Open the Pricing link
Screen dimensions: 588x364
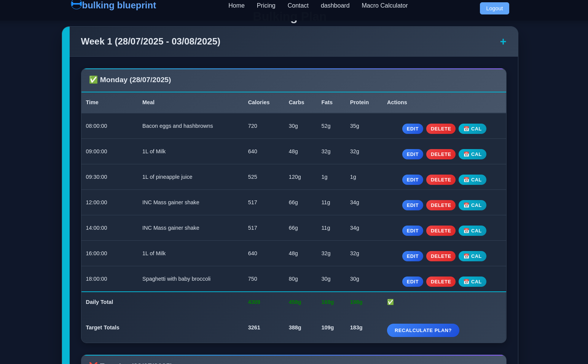tap(266, 6)
